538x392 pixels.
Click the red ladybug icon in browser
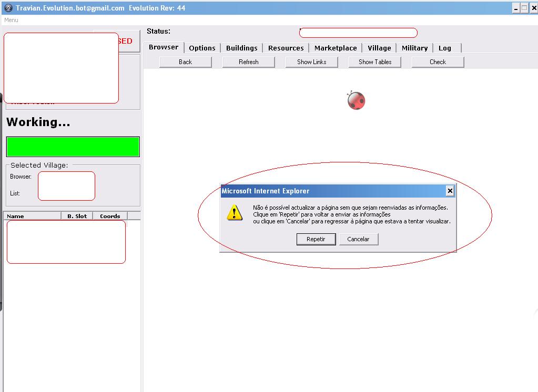(x=356, y=100)
